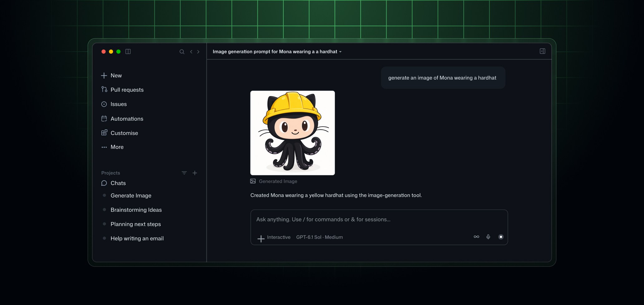This screenshot has width=644, height=305.
Task: Toggle the left sidebar panel icon
Action: click(128, 51)
